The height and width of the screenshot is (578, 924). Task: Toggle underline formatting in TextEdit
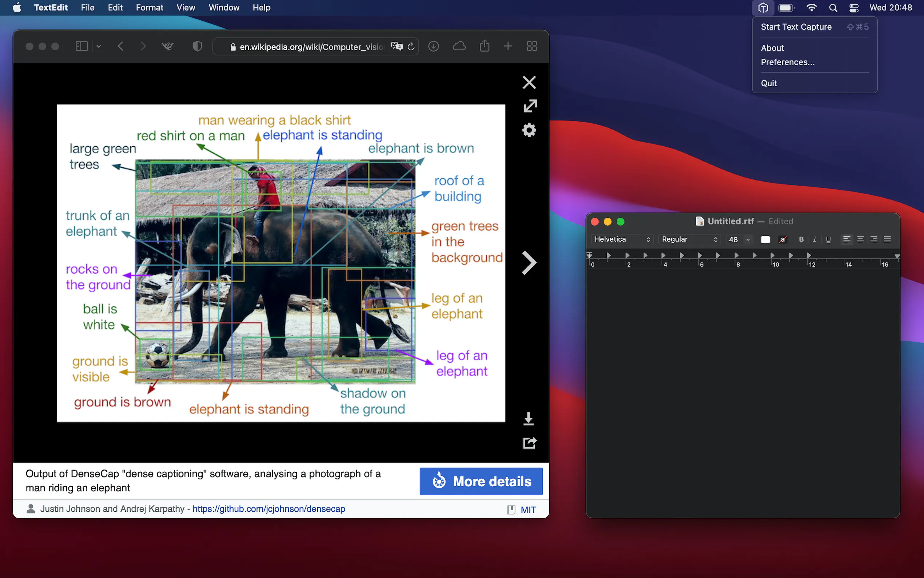pos(828,239)
